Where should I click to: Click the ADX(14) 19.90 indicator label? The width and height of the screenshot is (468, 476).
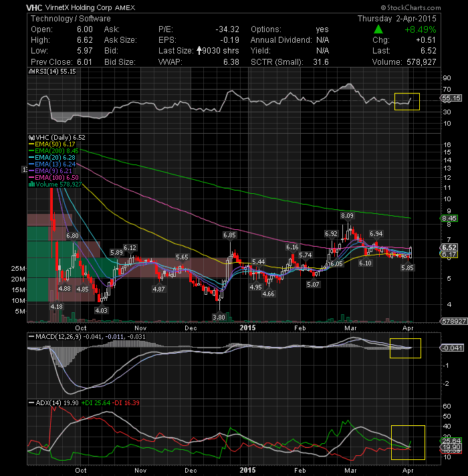[53, 403]
